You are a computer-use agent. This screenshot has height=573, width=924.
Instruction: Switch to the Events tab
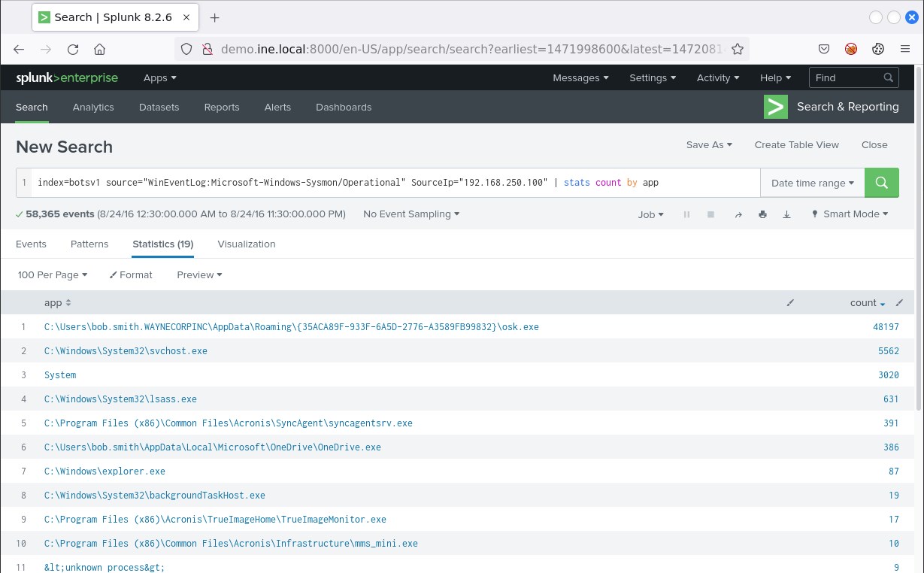coord(31,244)
